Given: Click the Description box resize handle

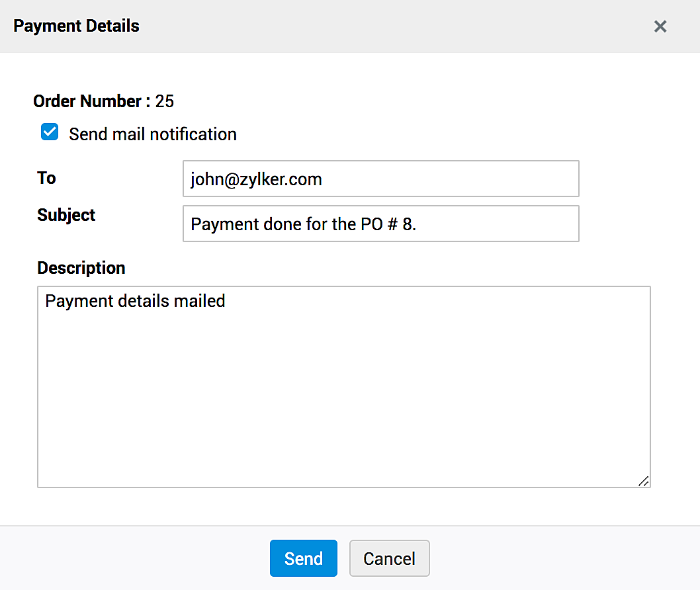Looking at the screenshot, I should [643, 481].
